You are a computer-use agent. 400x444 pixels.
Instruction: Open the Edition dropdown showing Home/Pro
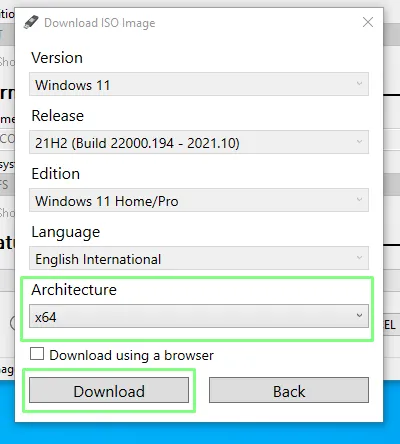[199, 200]
